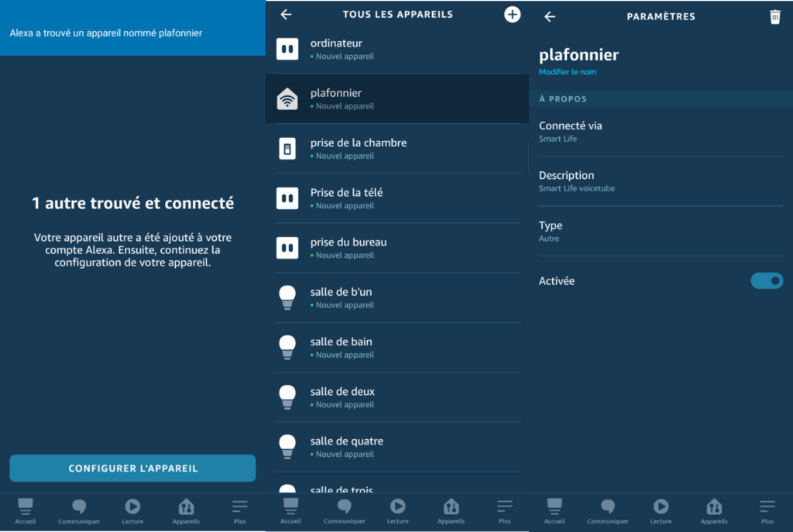
Task: Tap Plus menu icon in device list screen
Action: coord(505,506)
